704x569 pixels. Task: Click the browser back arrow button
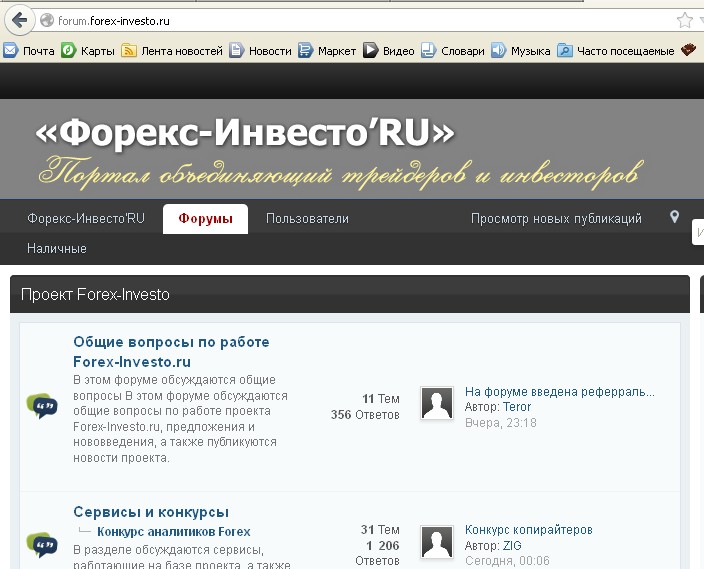click(x=19, y=20)
